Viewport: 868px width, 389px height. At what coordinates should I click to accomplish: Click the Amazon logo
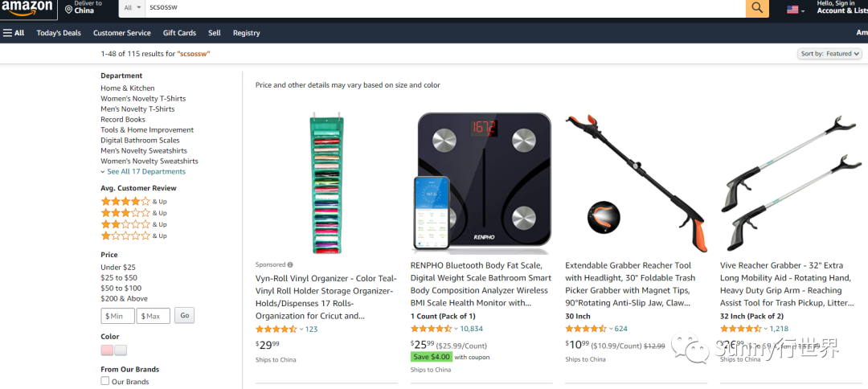[26, 7]
